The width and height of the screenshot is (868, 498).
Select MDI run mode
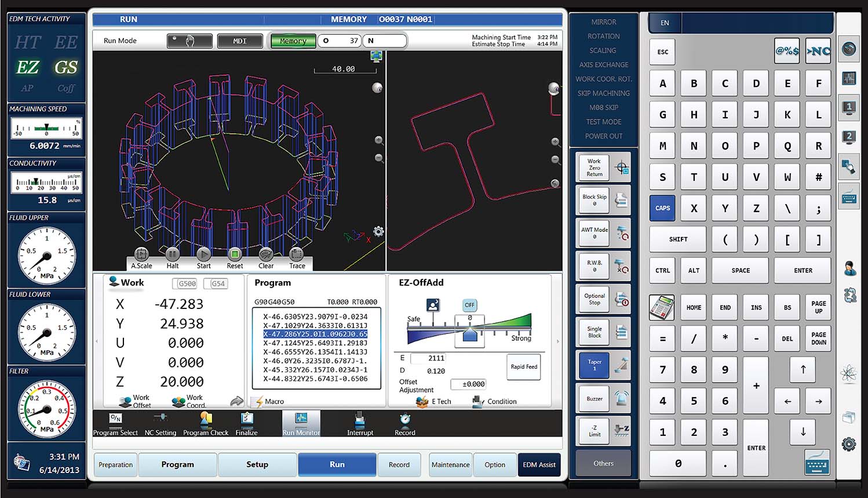tap(239, 41)
